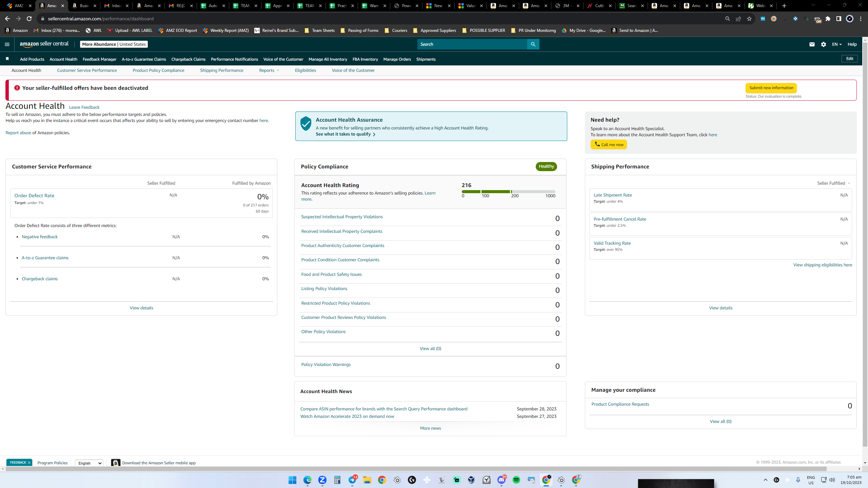The height and width of the screenshot is (488, 868).
Task: Click the zoom magnifier icon in the address bar
Action: coord(728,19)
